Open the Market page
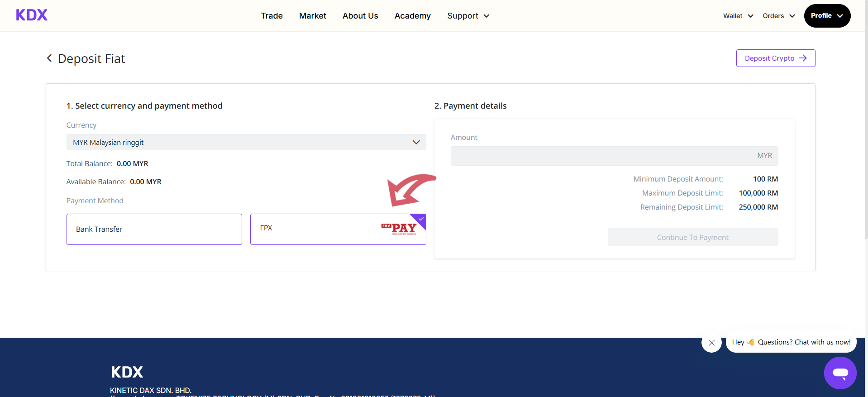868x397 pixels. click(x=313, y=16)
